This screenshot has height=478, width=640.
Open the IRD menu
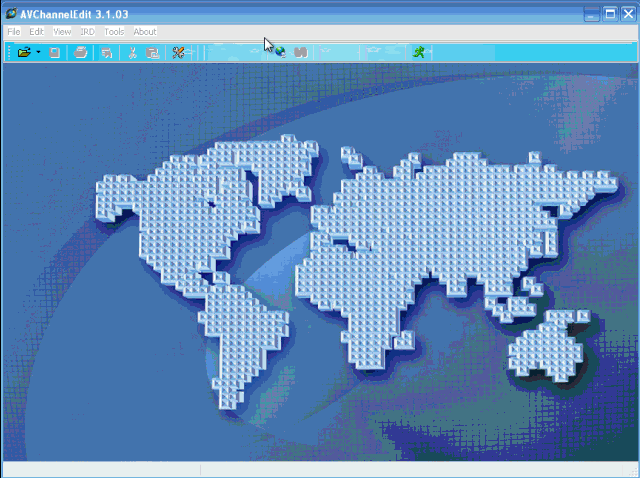pos(87,32)
